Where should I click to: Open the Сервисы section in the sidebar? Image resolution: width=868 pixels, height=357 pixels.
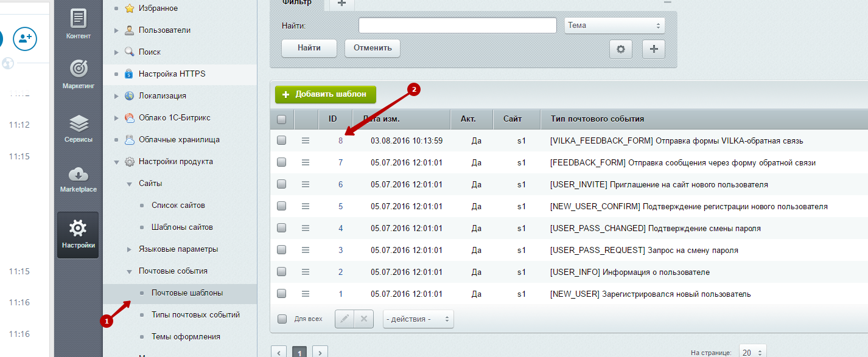78,129
